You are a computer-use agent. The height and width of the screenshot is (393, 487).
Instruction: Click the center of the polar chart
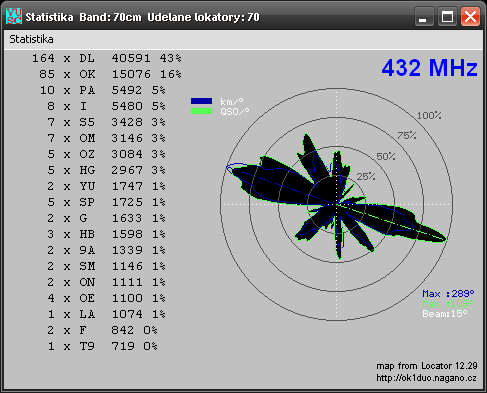(336, 204)
